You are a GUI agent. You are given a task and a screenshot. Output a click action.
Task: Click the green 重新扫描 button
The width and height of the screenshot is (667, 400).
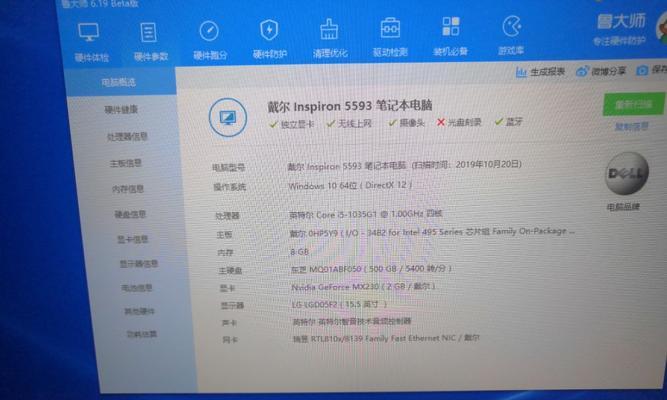(x=633, y=104)
